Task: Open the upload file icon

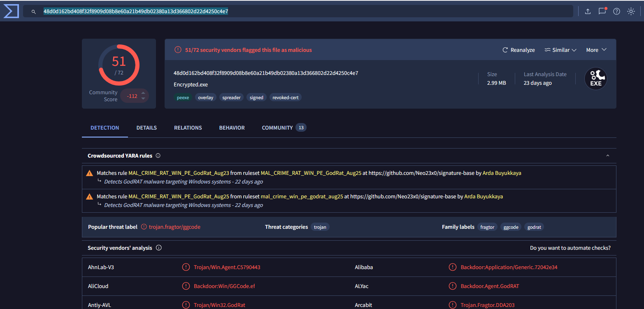Action: tap(588, 12)
